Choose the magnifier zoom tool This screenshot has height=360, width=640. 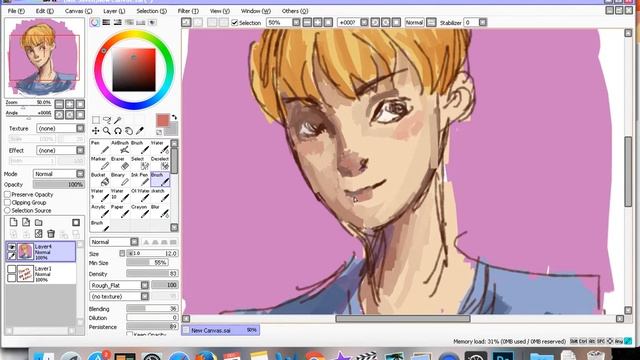point(107,131)
